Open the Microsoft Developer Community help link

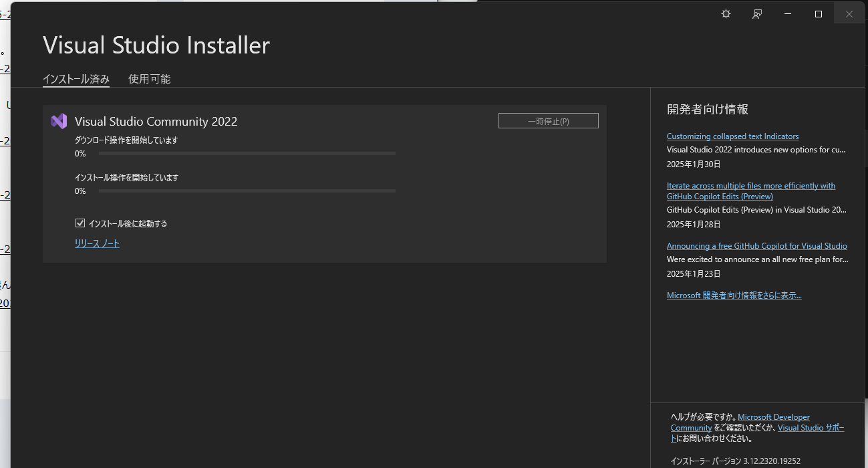[774, 417]
